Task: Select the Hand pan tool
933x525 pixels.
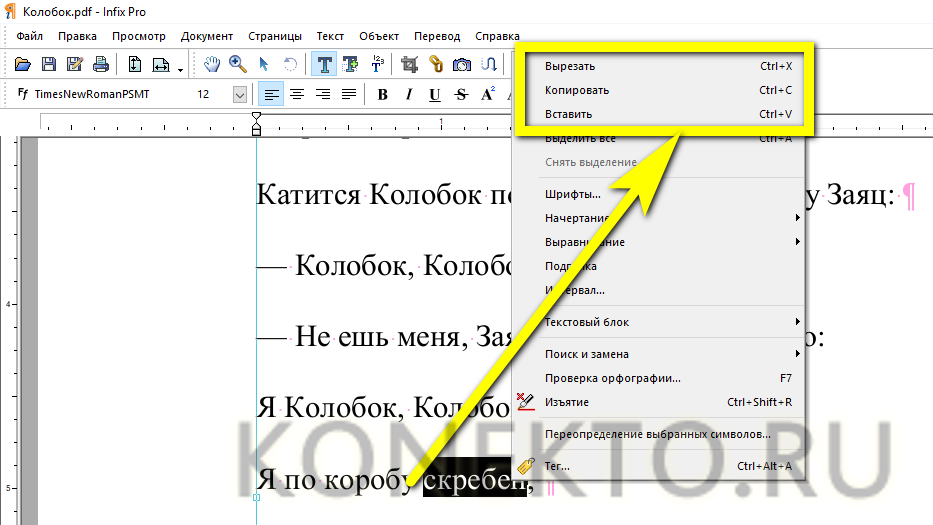Action: pyautogui.click(x=212, y=64)
